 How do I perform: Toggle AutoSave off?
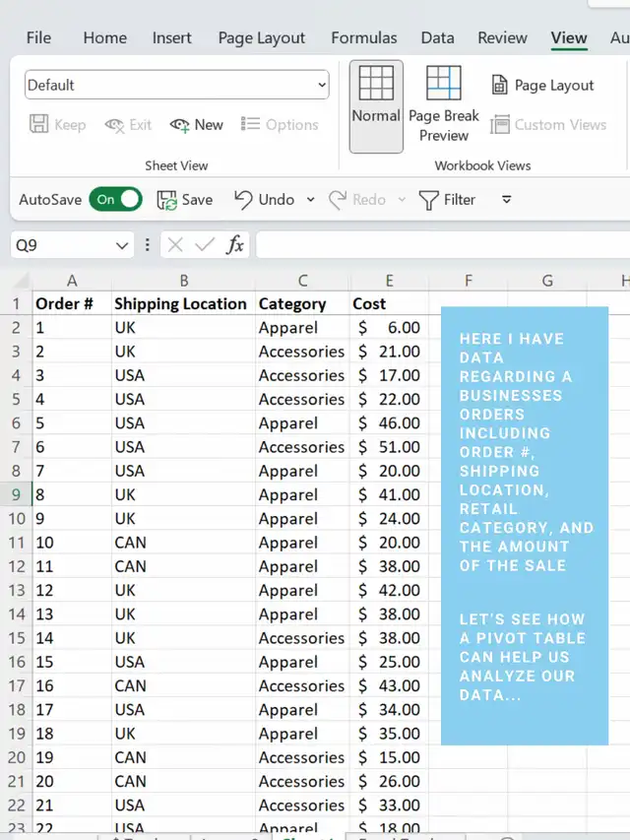[x=115, y=200]
